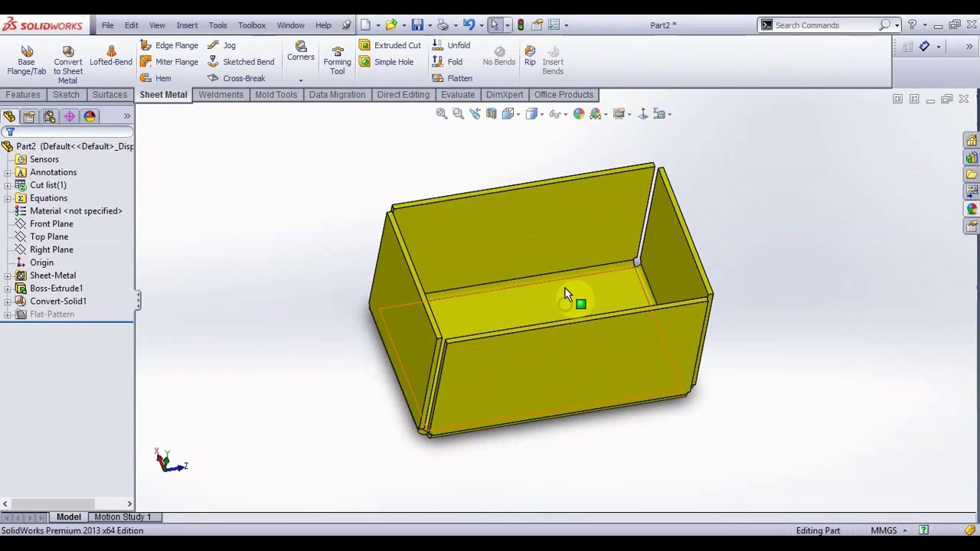Pick the Cross-Break tool

(237, 78)
